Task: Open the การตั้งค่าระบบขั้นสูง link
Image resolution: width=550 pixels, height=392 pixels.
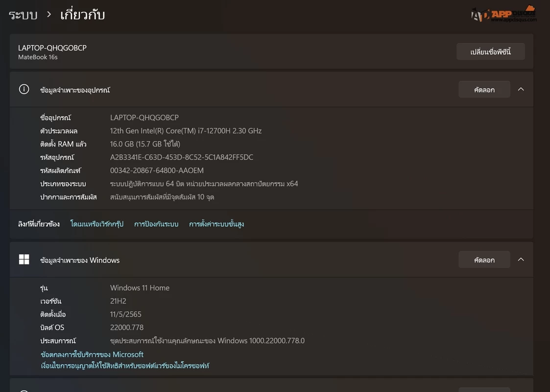Action: tap(216, 224)
